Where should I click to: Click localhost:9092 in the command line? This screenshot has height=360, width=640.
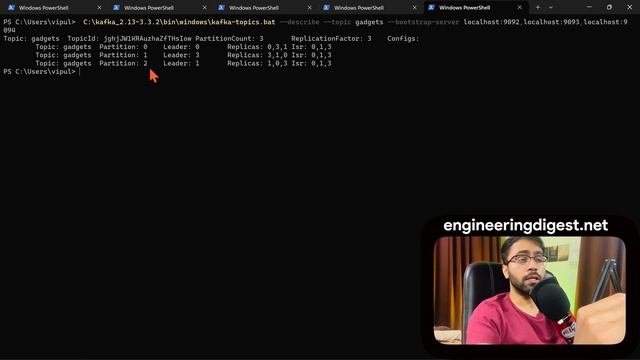pos(491,22)
